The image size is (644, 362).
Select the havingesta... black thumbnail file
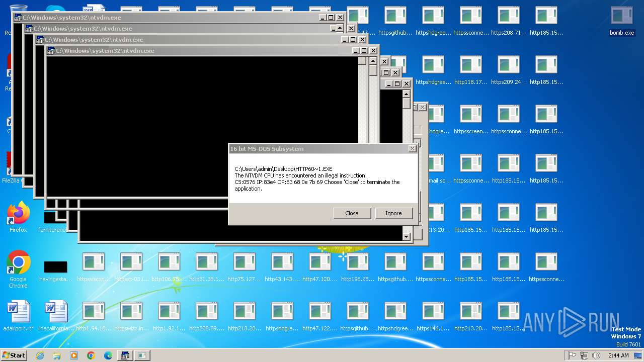coord(56,270)
